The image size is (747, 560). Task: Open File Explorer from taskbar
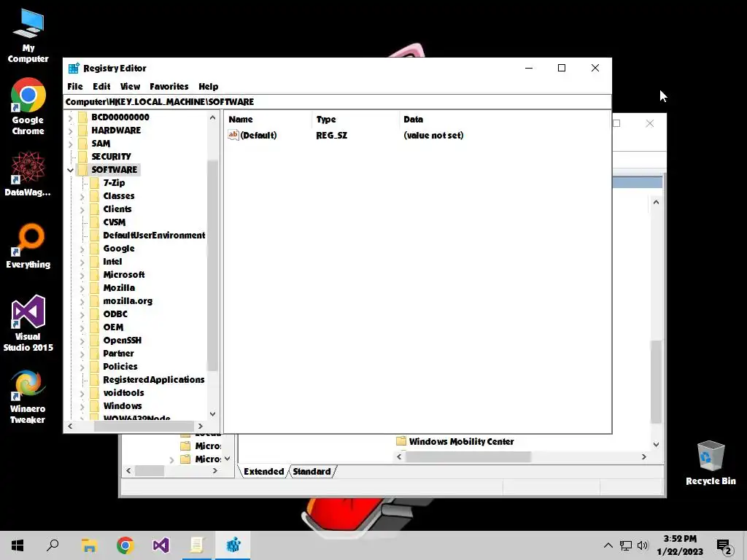coord(89,545)
